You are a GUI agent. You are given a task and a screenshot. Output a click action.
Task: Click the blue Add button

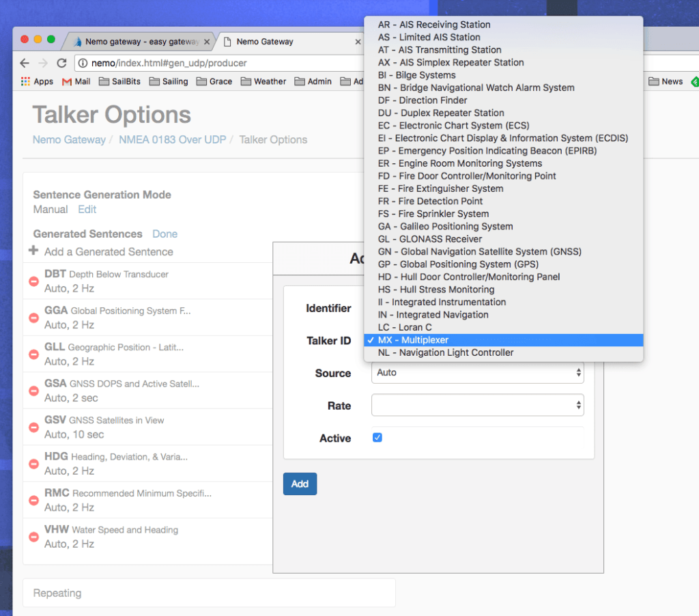[300, 484]
